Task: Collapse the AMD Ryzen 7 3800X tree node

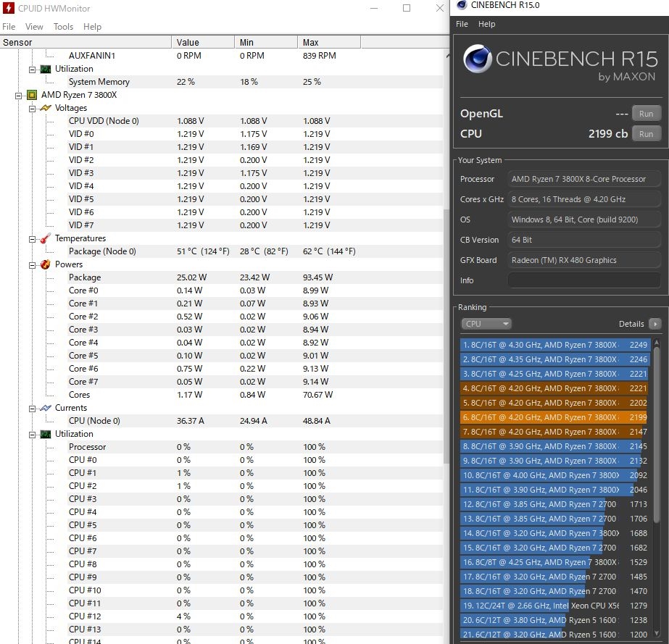Action: (18, 96)
